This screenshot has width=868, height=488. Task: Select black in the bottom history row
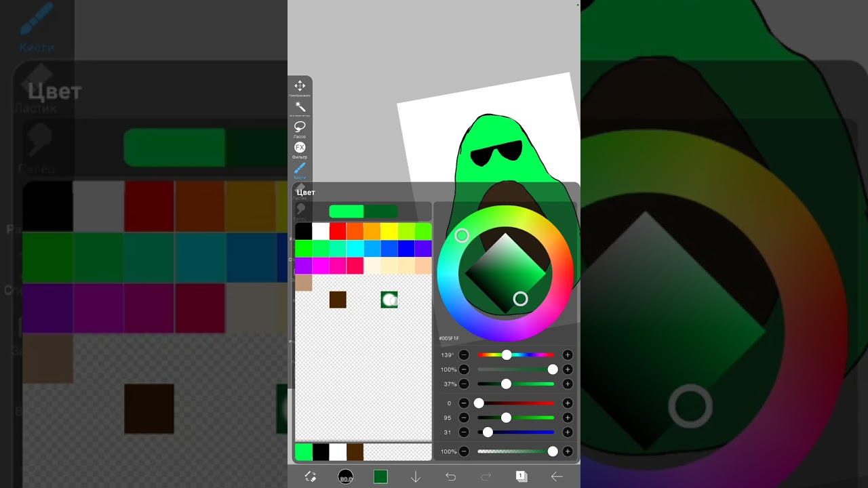pyautogui.click(x=321, y=452)
